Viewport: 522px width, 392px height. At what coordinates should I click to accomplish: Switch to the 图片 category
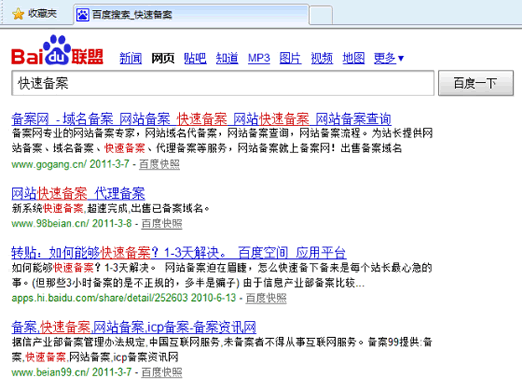tap(290, 58)
